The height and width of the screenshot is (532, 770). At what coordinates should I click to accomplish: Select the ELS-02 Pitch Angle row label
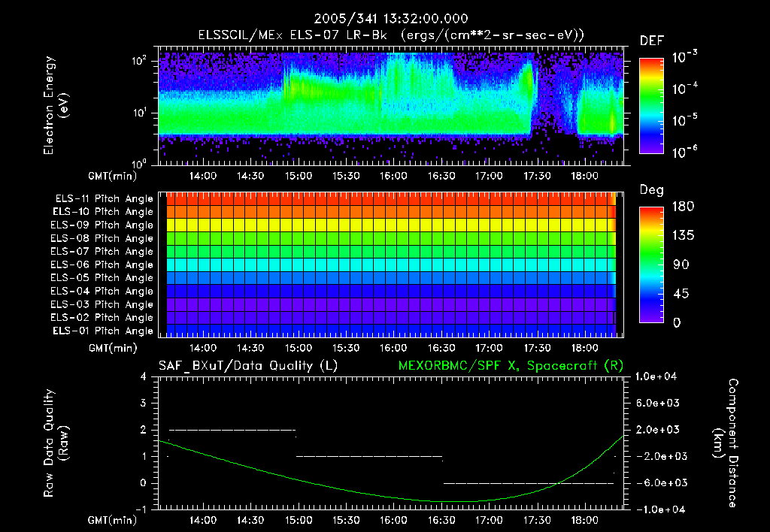[102, 318]
